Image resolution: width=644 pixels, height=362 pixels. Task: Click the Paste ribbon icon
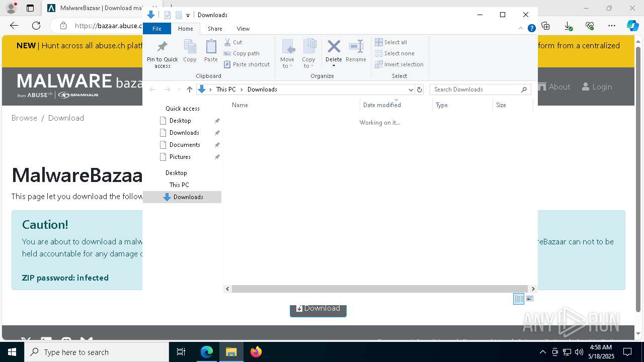pyautogui.click(x=211, y=51)
